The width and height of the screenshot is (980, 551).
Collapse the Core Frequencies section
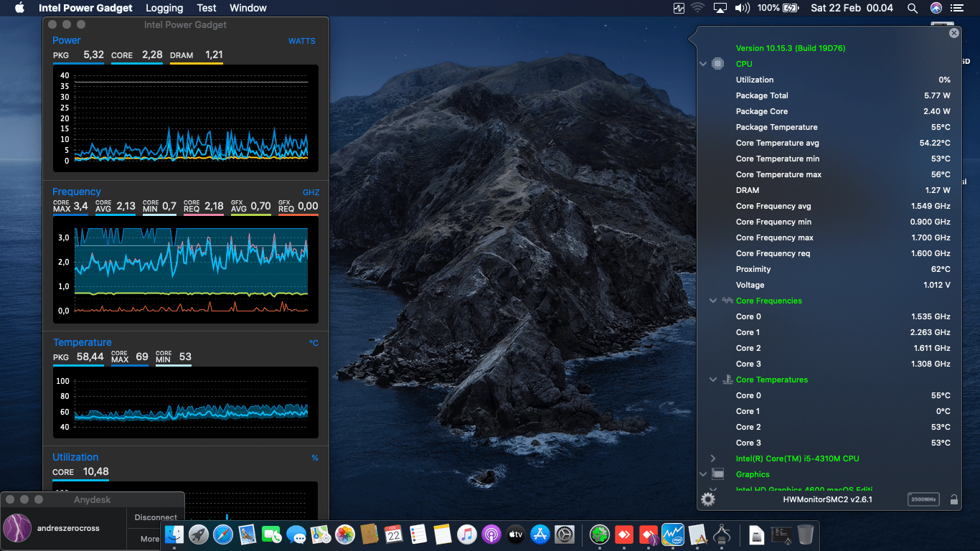click(712, 301)
